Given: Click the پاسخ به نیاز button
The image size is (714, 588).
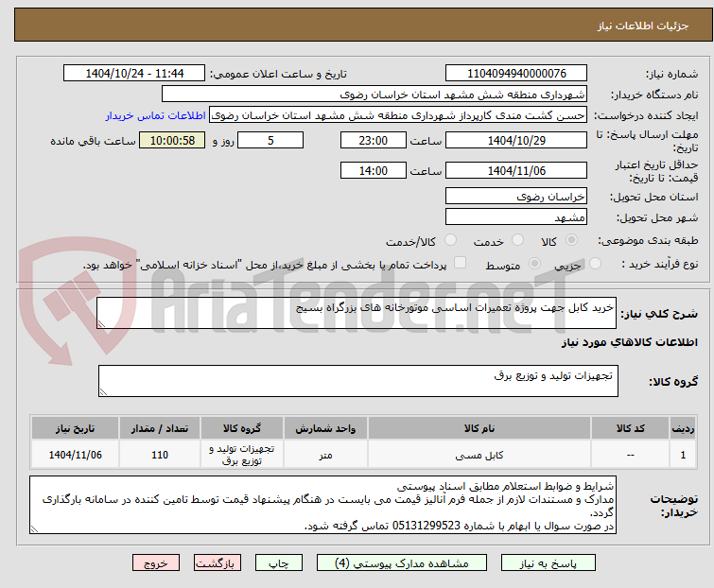Looking at the screenshot, I should (549, 563).
